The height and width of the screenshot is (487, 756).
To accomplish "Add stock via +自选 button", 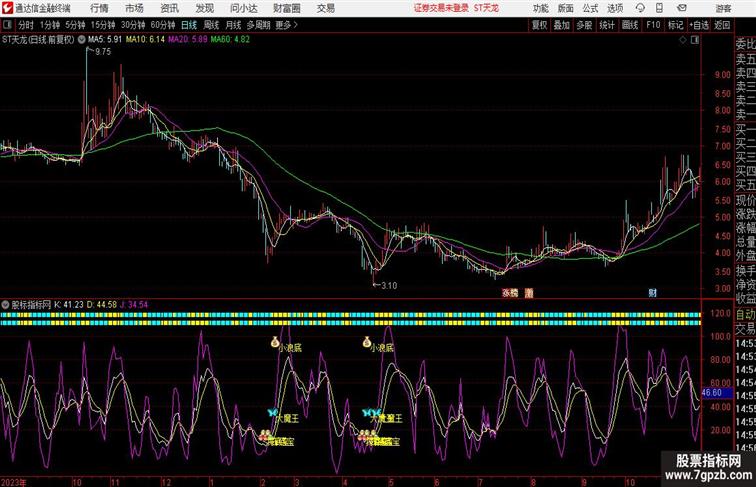I will (x=699, y=25).
